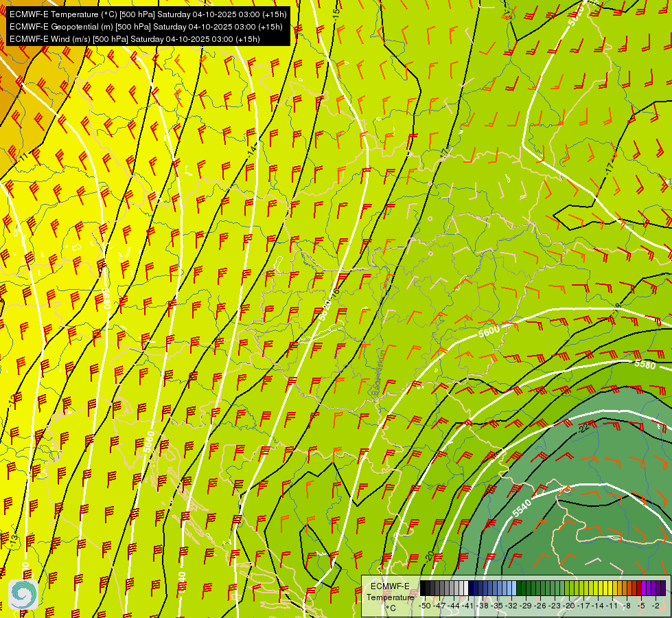Click the -8 tick label in the legend
This screenshot has height=618, width=672.
[x=627, y=606]
